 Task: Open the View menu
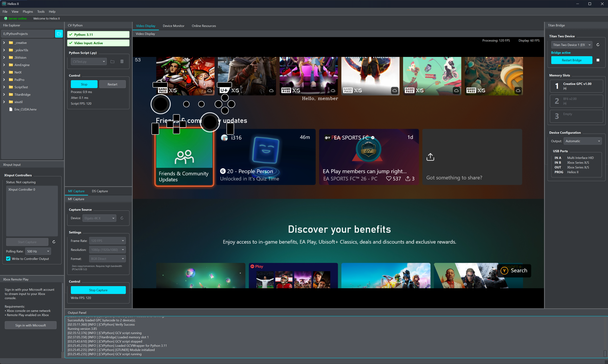pyautogui.click(x=15, y=11)
